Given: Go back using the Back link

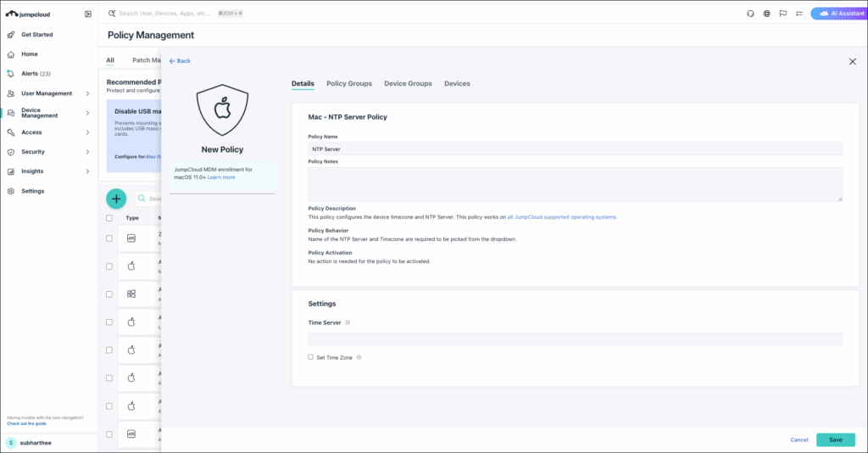Looking at the screenshot, I should click(180, 61).
